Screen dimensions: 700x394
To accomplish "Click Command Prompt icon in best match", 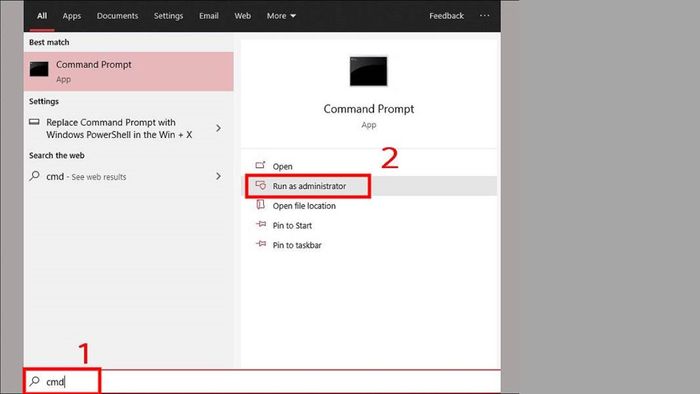I will coord(39,69).
